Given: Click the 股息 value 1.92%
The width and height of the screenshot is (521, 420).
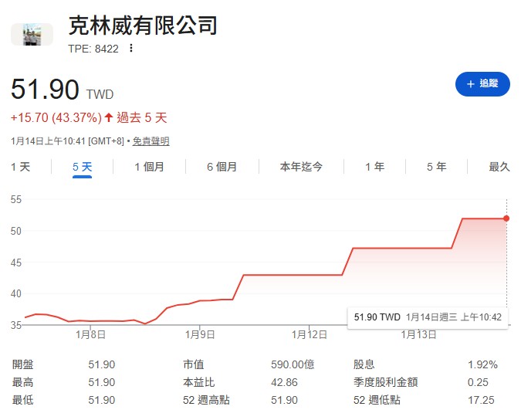Looking at the screenshot, I should 482,364.
